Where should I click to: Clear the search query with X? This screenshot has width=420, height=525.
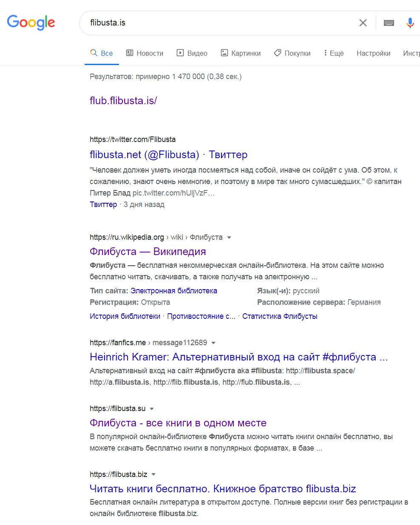click(363, 23)
